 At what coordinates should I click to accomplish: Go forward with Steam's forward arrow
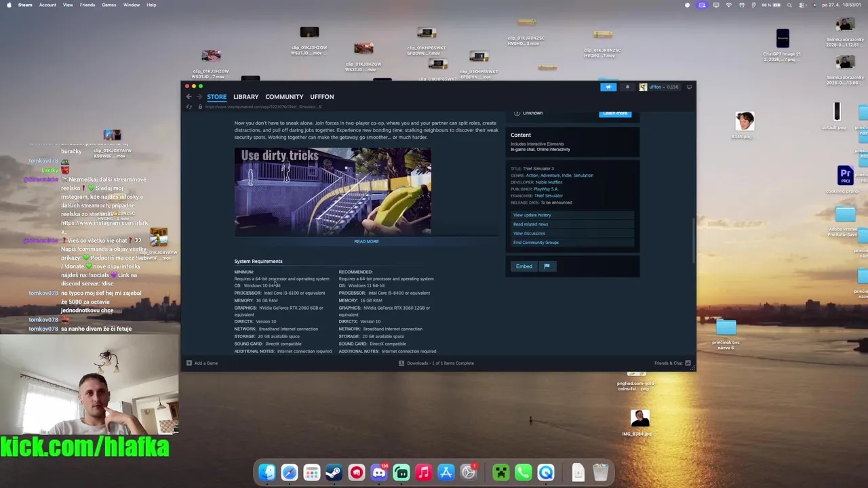click(x=199, y=97)
